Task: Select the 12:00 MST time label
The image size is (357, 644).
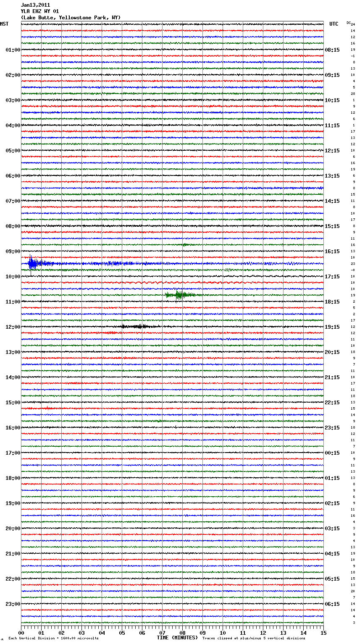Action: [13, 327]
